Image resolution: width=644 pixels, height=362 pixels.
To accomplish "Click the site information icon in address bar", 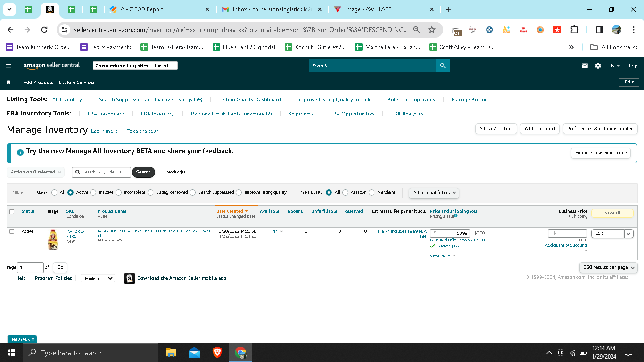I will [x=65, y=30].
